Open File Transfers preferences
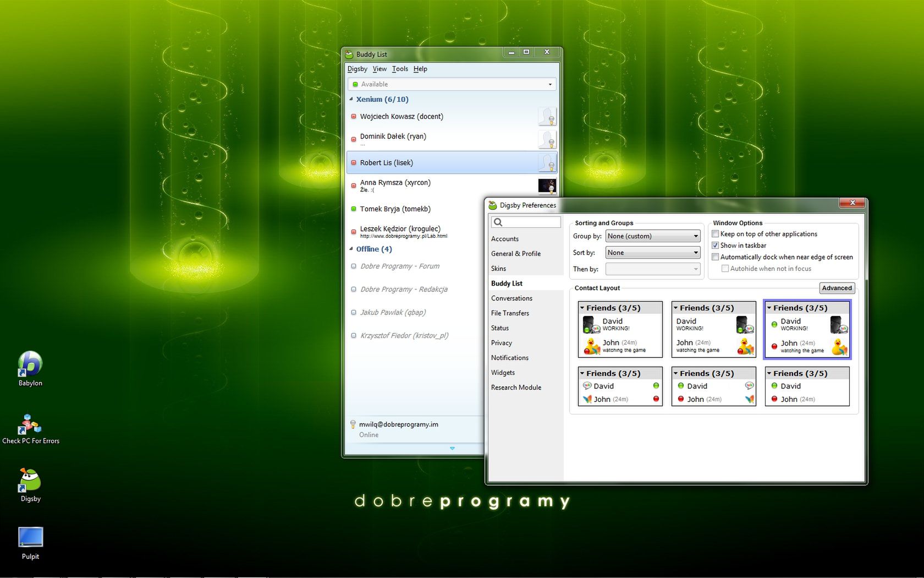Image resolution: width=924 pixels, height=578 pixels. pos(525,313)
